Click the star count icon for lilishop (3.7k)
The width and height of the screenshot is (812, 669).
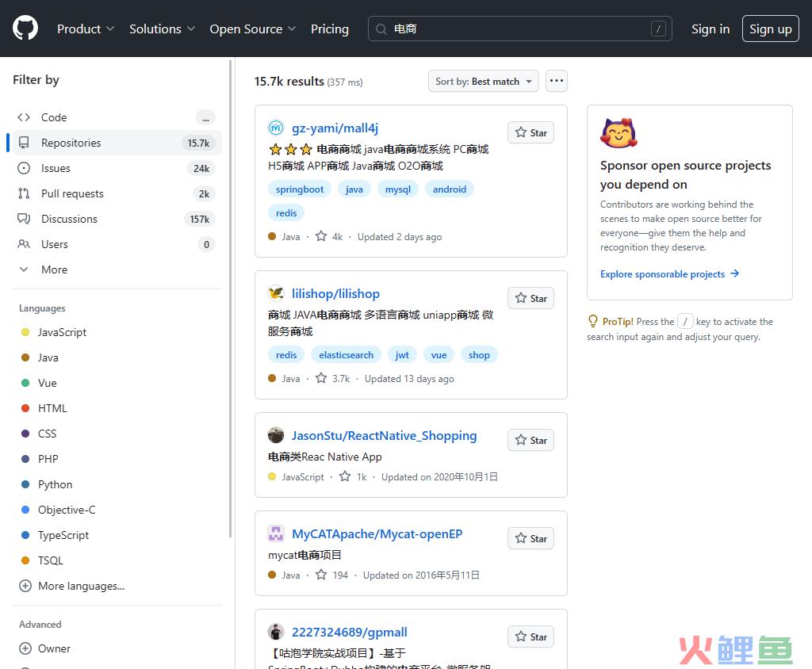(x=321, y=379)
